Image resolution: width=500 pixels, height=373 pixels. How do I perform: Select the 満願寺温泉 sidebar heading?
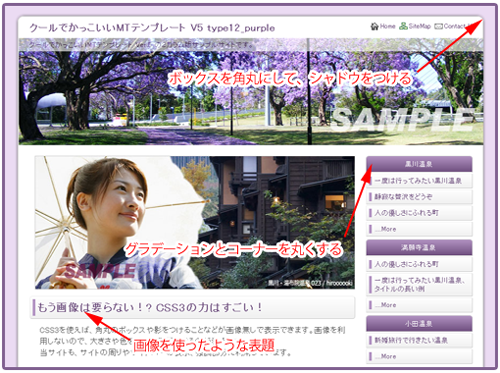(x=419, y=247)
